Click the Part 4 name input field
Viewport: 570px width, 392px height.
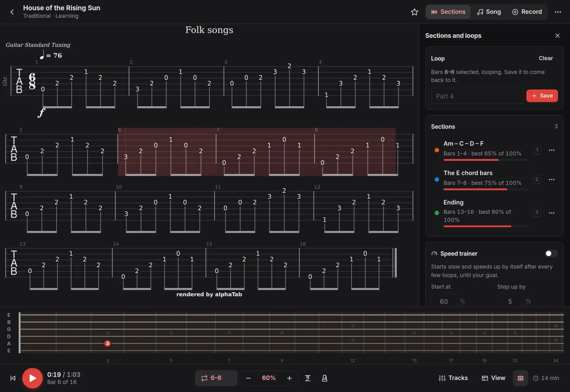477,96
